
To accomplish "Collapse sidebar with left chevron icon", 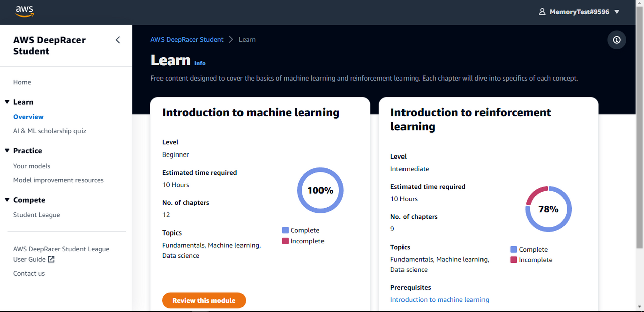I will [118, 40].
